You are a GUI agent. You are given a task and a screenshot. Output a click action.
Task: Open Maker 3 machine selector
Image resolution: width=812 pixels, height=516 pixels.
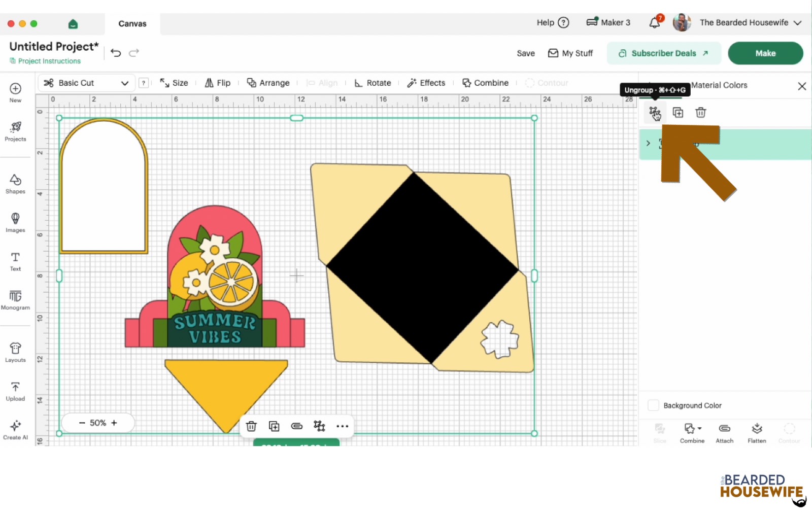(608, 22)
